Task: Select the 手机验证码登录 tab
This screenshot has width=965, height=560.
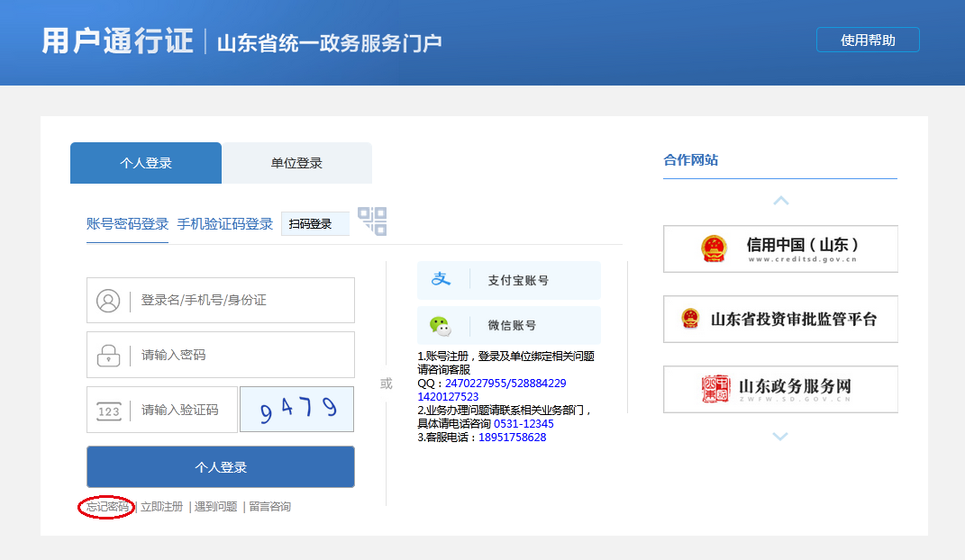Action: coord(224,224)
